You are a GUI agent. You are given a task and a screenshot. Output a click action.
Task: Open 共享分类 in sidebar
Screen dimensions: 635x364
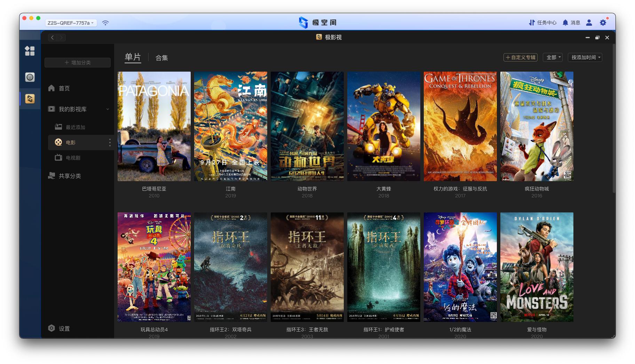click(x=70, y=176)
